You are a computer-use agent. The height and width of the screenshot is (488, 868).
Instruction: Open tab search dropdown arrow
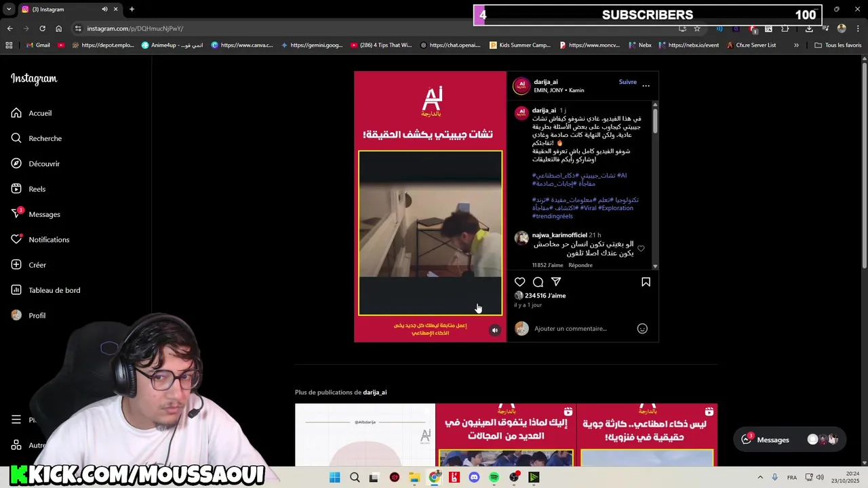(8, 9)
